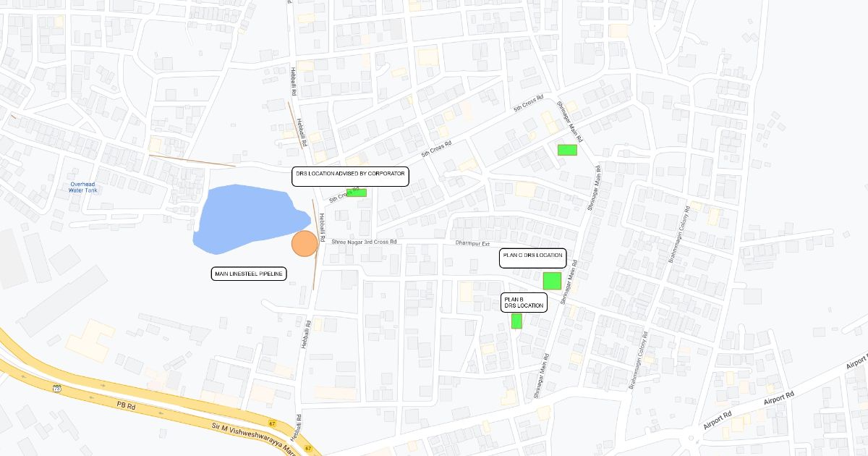Open the Plan B DRS Location callout
This screenshot has width=868, height=456.
[x=524, y=303]
